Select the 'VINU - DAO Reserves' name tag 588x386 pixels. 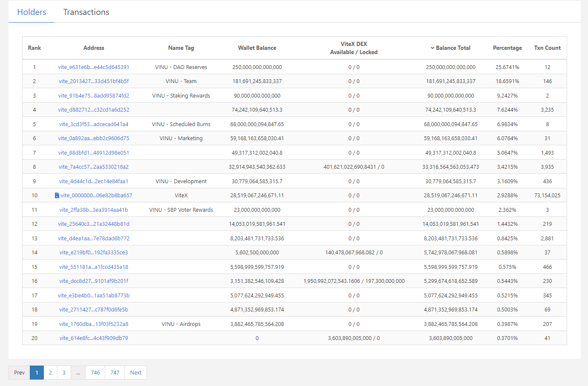[181, 67]
